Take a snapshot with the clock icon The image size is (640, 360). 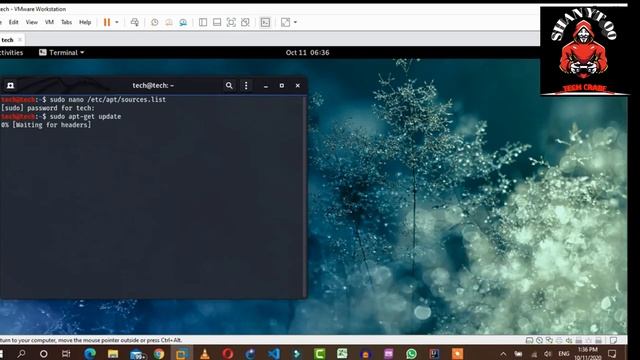pyautogui.click(x=155, y=22)
